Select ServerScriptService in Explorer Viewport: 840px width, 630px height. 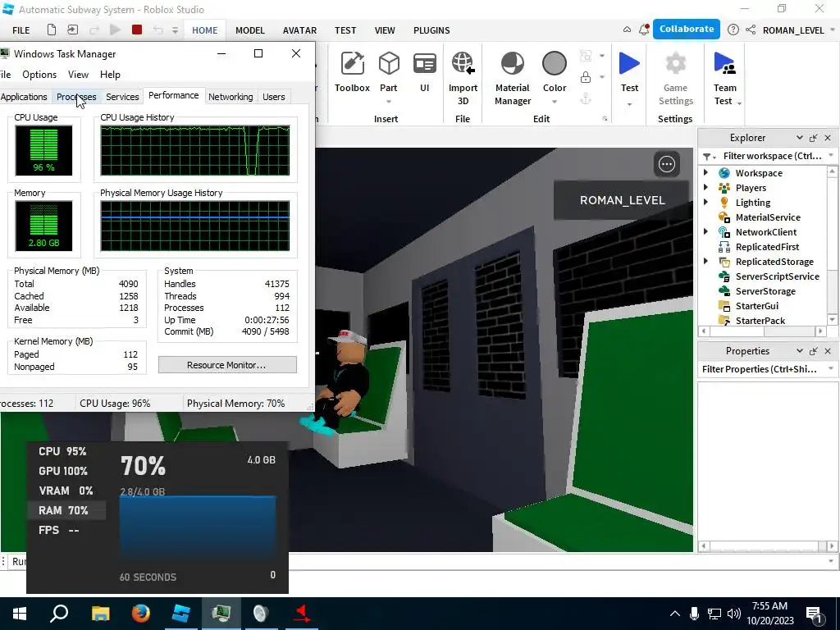[778, 276]
